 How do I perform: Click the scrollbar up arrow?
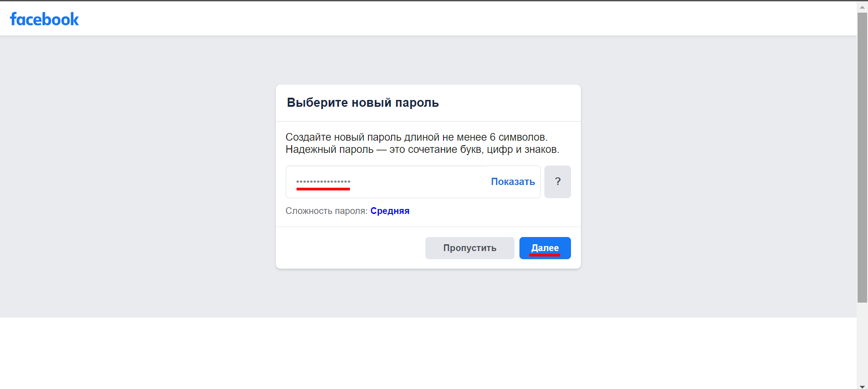tap(862, 6)
